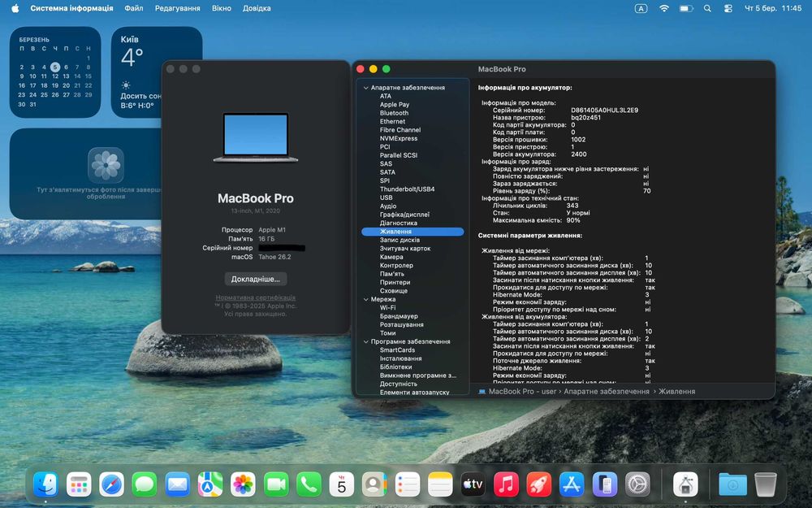812x508 pixels.
Task: Open the Нормативна сертифікація link
Action: [x=255, y=298]
